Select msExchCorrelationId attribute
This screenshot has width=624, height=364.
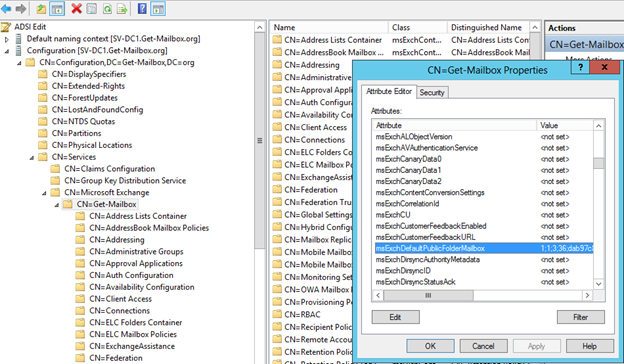484,204
